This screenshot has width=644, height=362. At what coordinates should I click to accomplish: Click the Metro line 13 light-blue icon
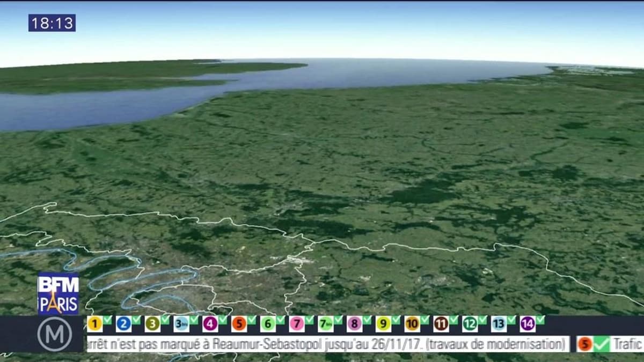[x=499, y=324]
